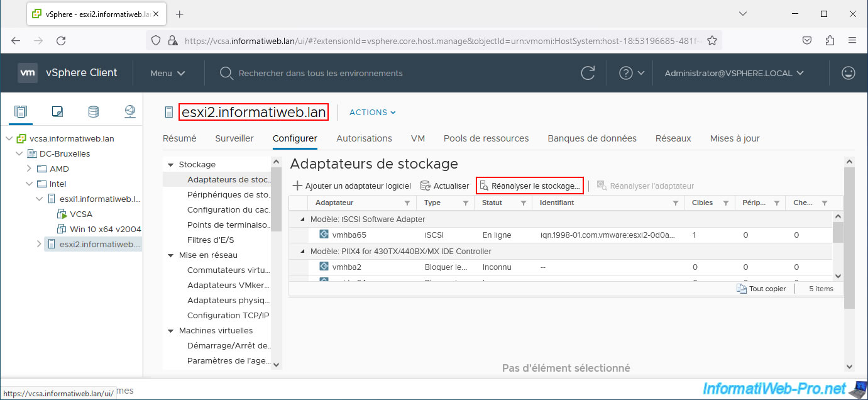
Task: Switch to the Autorisations tab
Action: click(x=364, y=138)
